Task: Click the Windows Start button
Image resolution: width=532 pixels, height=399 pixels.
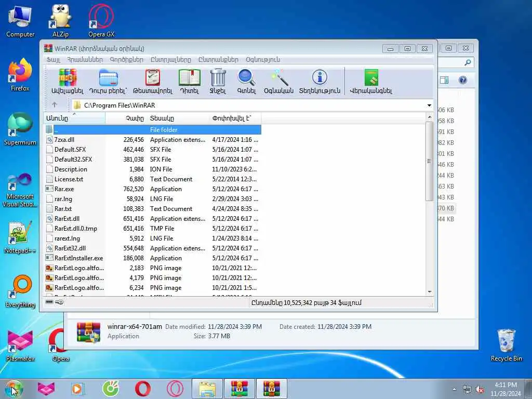Action: pos(14,389)
